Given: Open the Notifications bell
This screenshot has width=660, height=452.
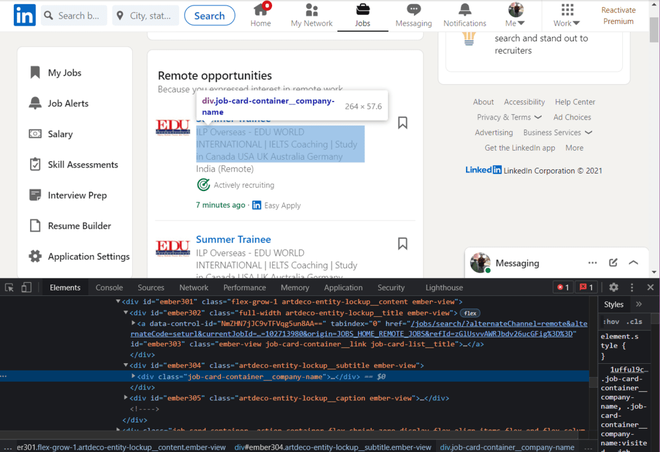Looking at the screenshot, I should point(465,15).
